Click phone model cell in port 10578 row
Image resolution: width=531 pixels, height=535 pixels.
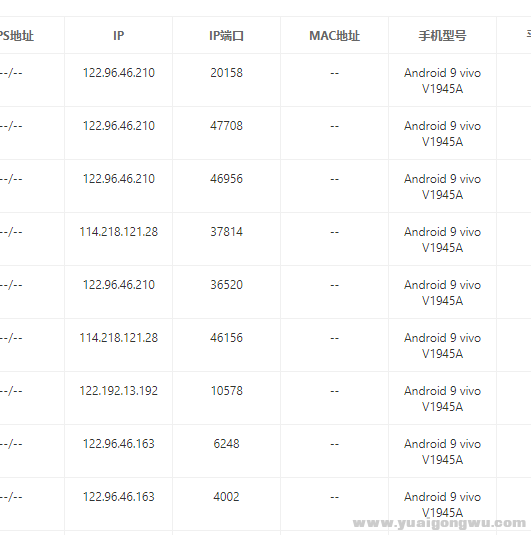[x=442, y=399]
